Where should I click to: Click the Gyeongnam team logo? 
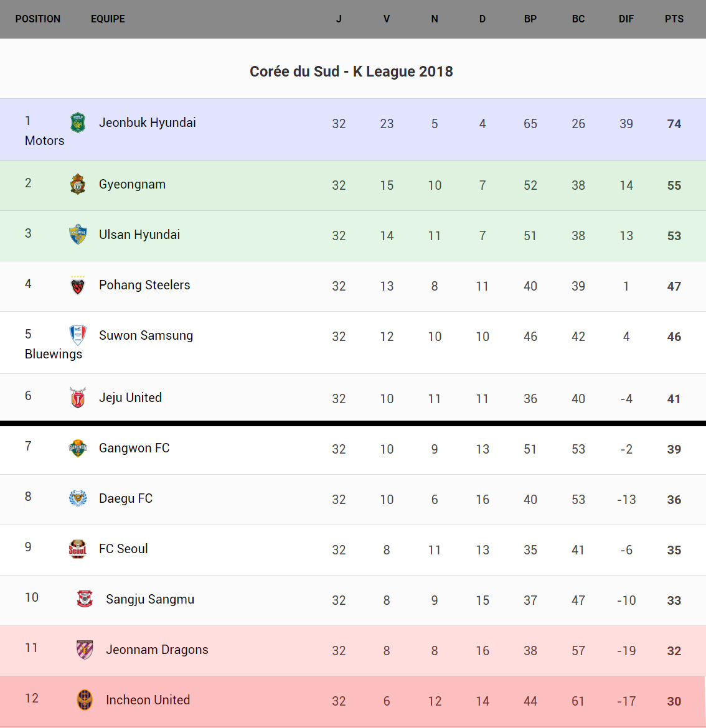[x=78, y=184]
